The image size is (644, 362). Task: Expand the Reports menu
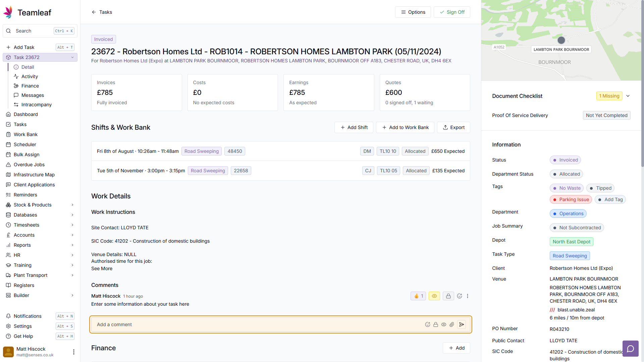click(x=72, y=245)
